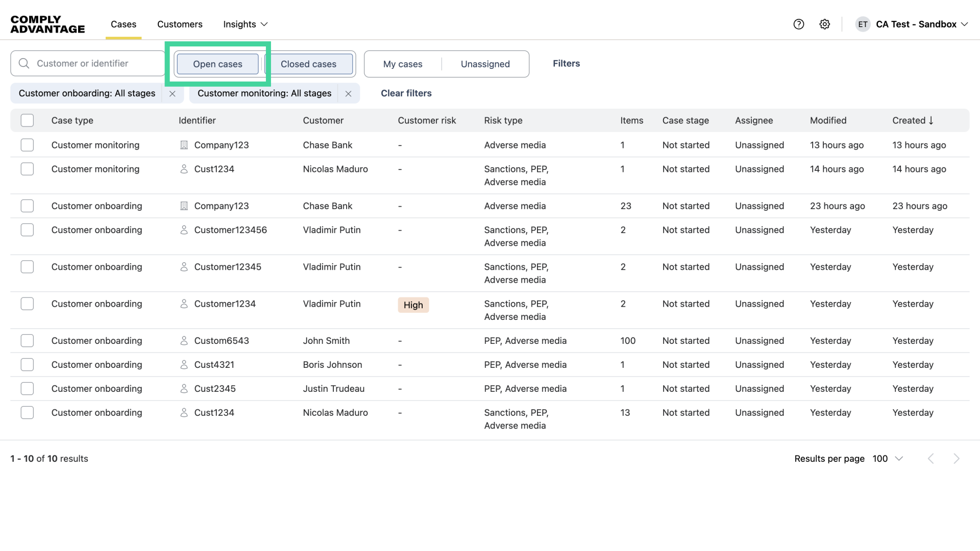Show Closed cases
980x551 pixels.
pos(308,64)
